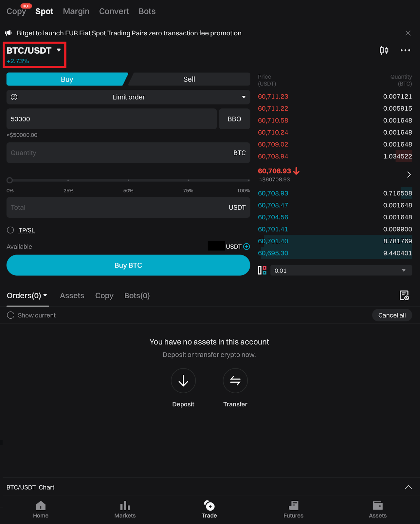Open Assets in bottom navigation

click(x=378, y=509)
